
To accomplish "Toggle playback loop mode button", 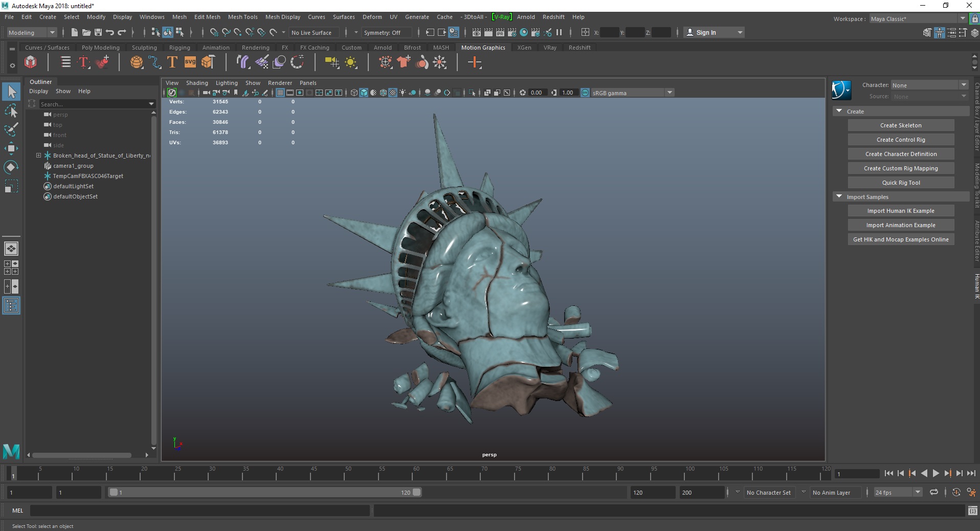I will pos(934,492).
